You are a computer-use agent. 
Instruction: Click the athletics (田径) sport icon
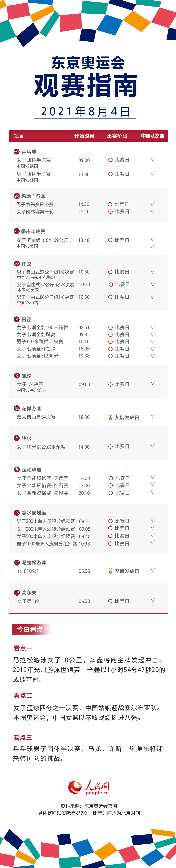coord(16,319)
